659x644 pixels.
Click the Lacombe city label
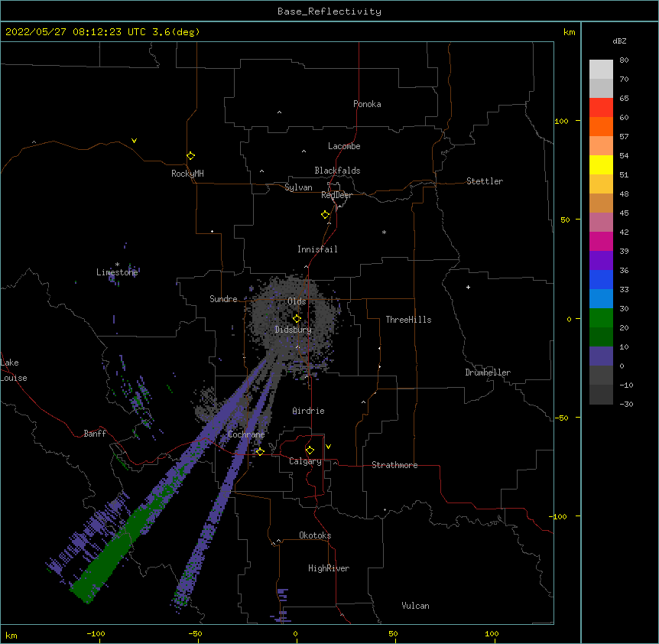point(344,146)
